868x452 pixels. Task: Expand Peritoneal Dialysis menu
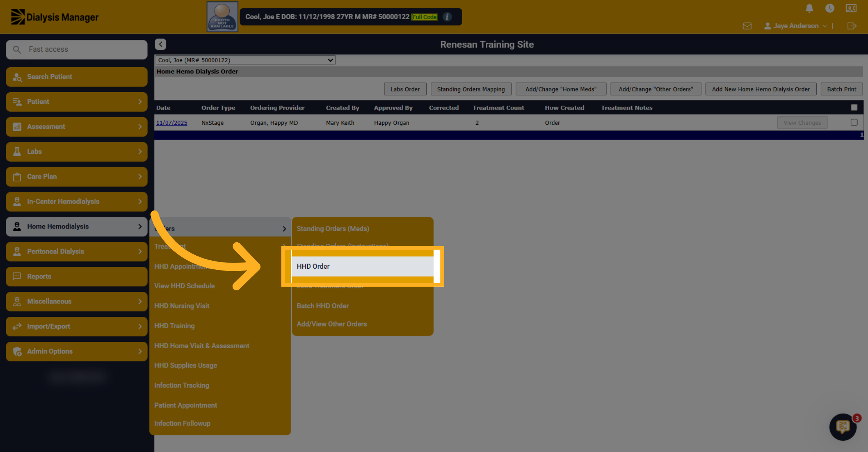point(77,251)
